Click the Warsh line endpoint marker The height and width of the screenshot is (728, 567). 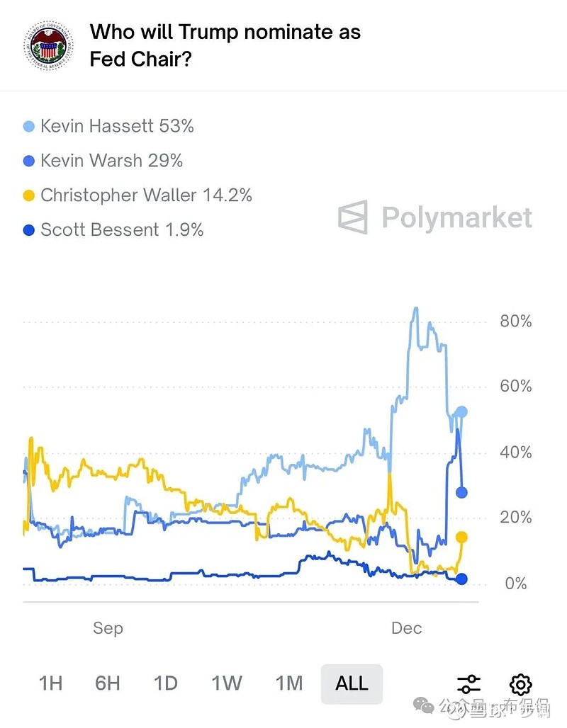coord(461,493)
